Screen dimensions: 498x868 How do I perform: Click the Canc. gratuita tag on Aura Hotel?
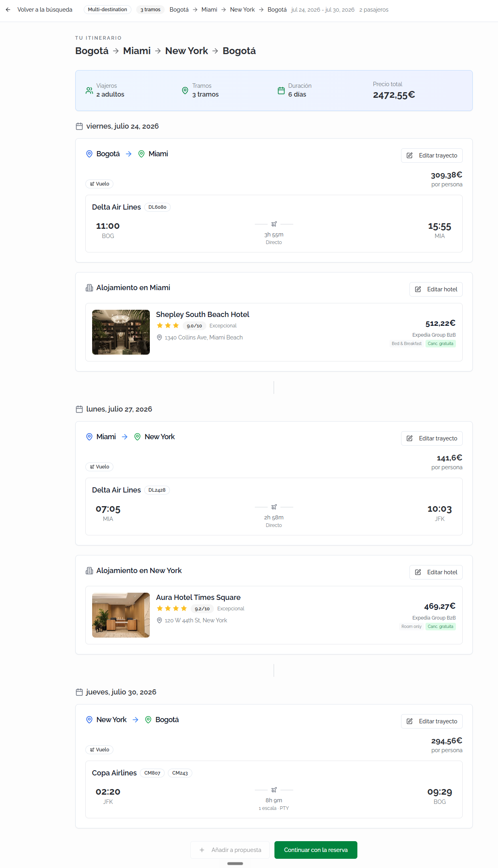[x=441, y=627]
